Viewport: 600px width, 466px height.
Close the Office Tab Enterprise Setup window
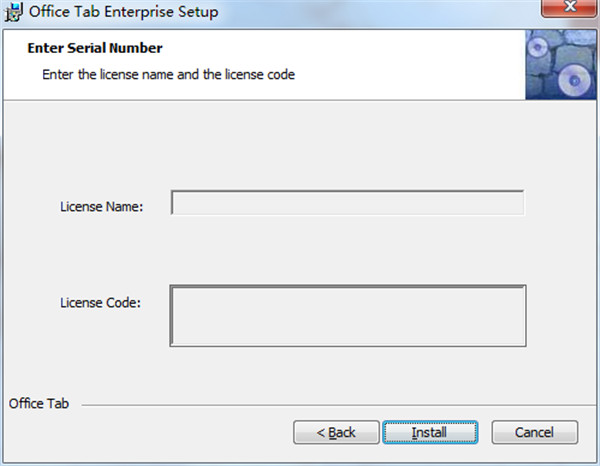(x=568, y=11)
